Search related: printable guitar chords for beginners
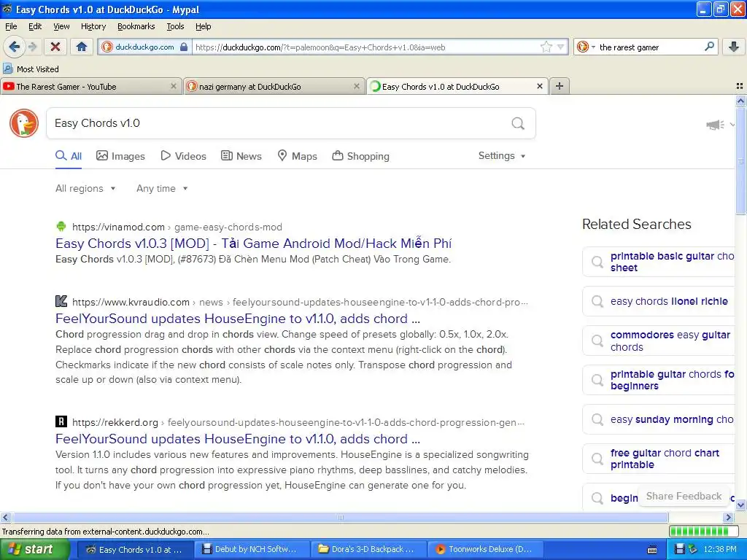This screenshot has height=560, width=747. click(x=659, y=380)
